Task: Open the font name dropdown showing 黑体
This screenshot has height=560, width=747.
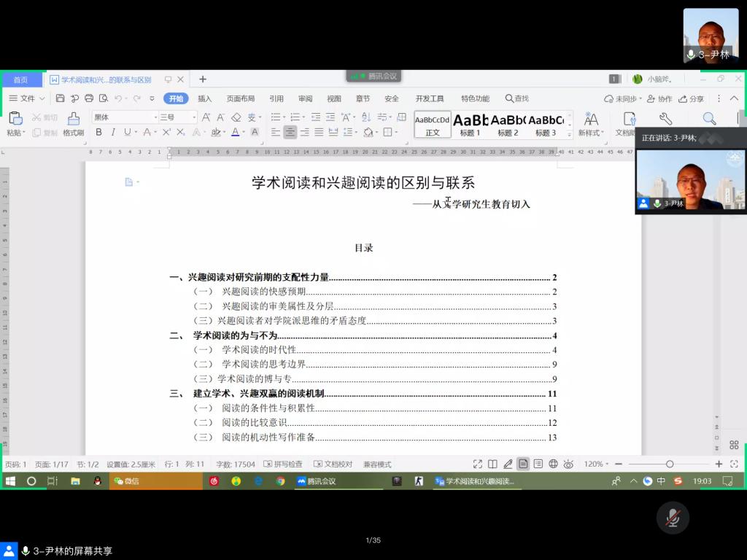Action: [x=156, y=117]
